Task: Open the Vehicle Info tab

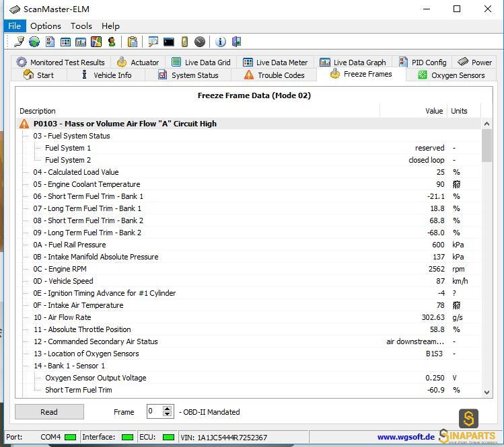Action: pos(106,75)
